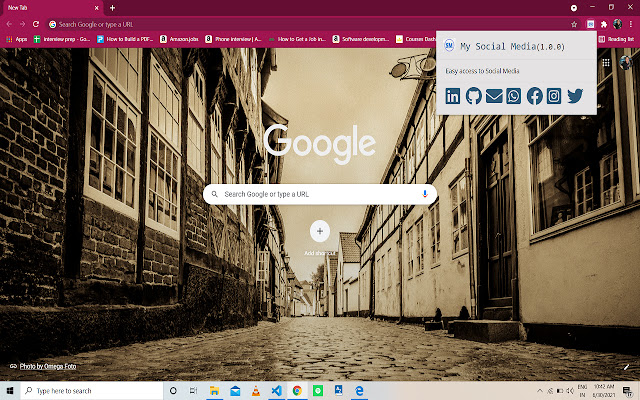Open Courses Dashboard bookmark
This screenshot has height=400, width=640.
click(416, 39)
